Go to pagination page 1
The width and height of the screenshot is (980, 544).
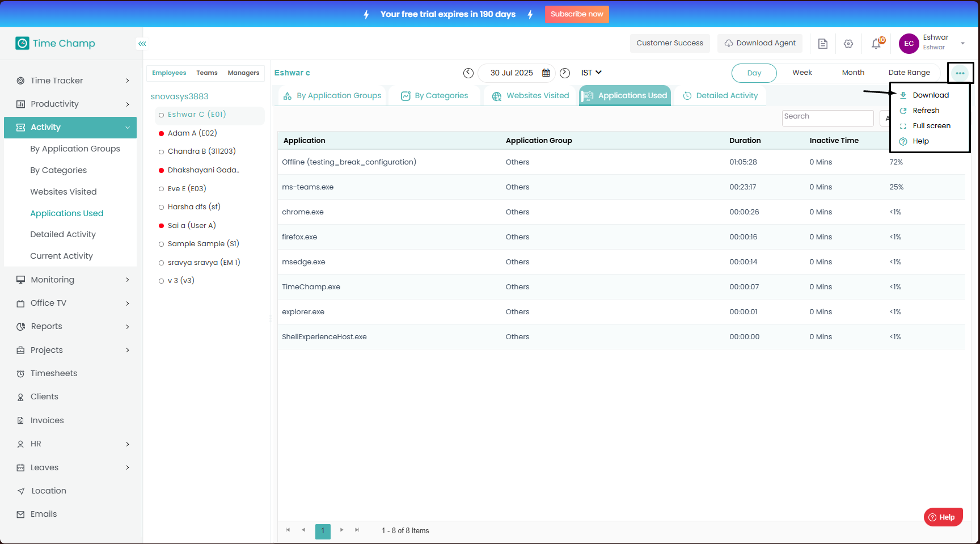click(323, 531)
